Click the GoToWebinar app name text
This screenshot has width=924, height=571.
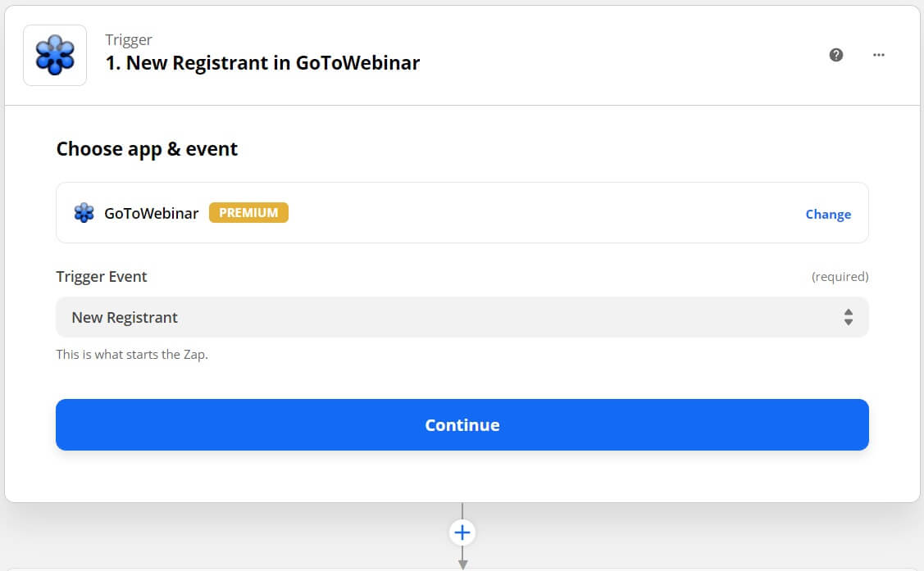[152, 213]
